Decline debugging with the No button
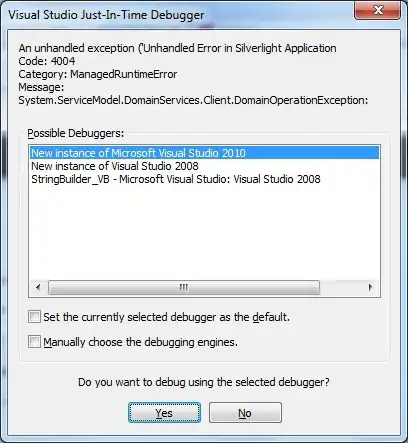The height and width of the screenshot is (444, 408). (245, 413)
